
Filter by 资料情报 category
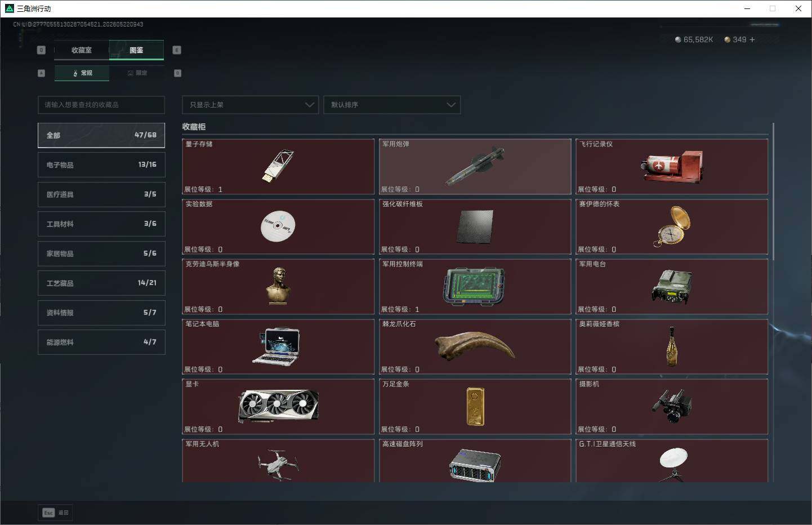click(x=101, y=313)
